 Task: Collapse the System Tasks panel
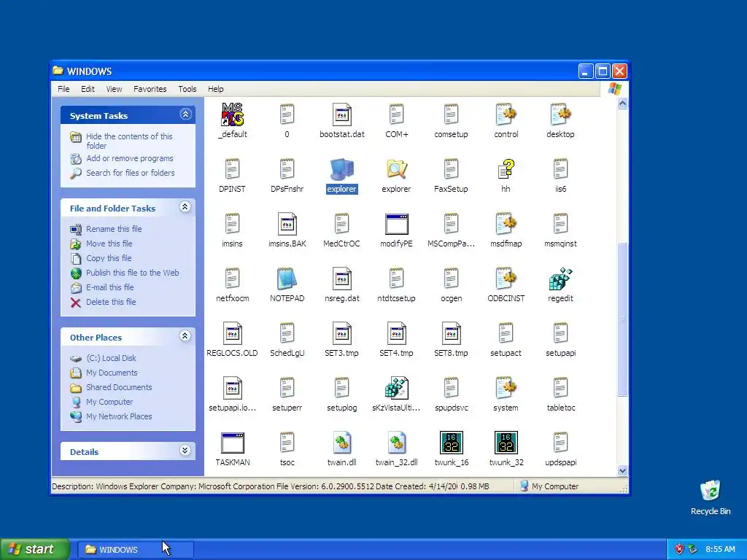pos(185,114)
